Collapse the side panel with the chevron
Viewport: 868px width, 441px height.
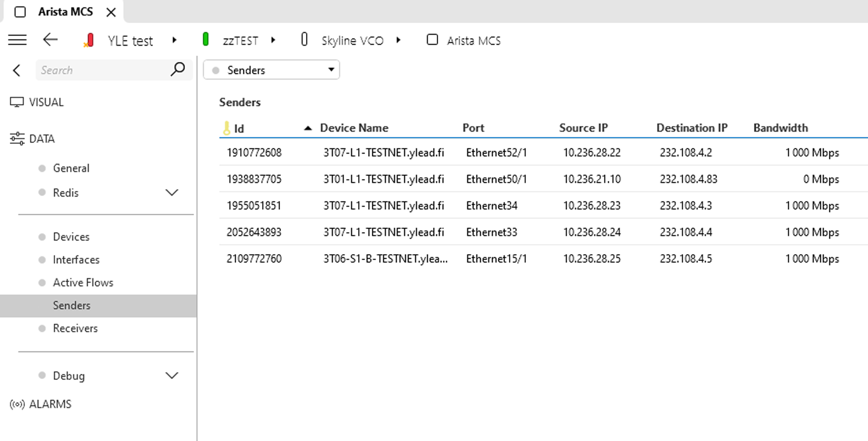click(16, 70)
